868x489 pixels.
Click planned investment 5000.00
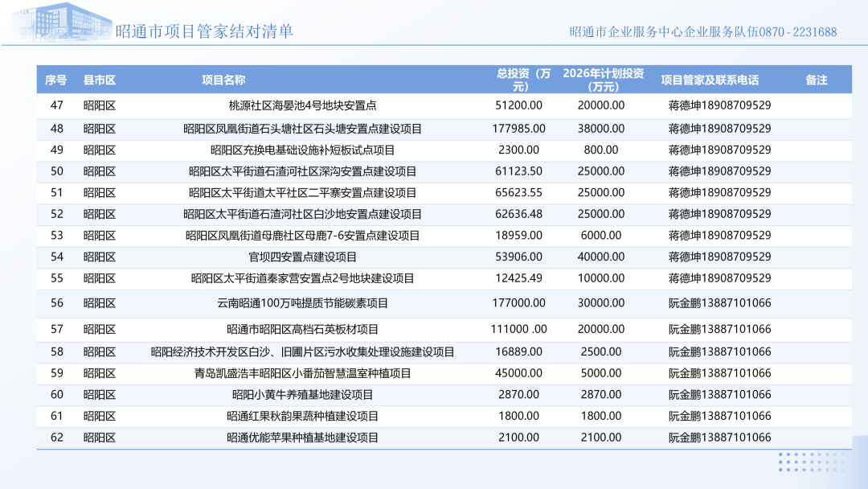pyautogui.click(x=601, y=373)
